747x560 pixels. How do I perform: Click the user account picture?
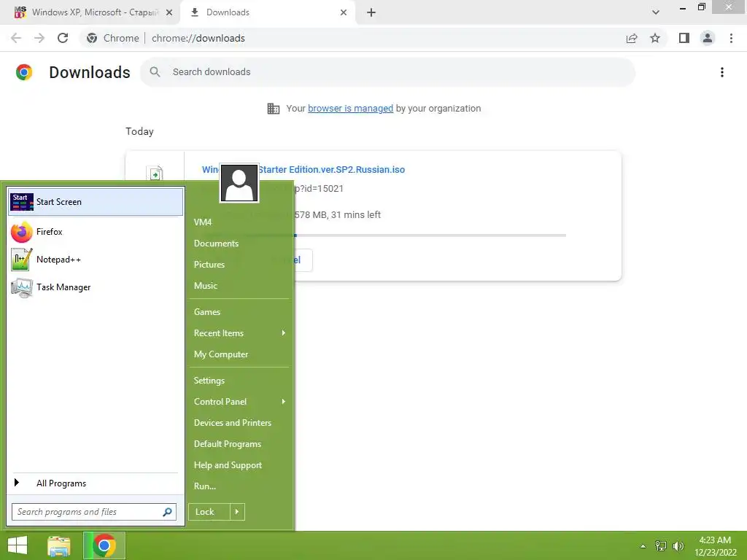[239, 183]
